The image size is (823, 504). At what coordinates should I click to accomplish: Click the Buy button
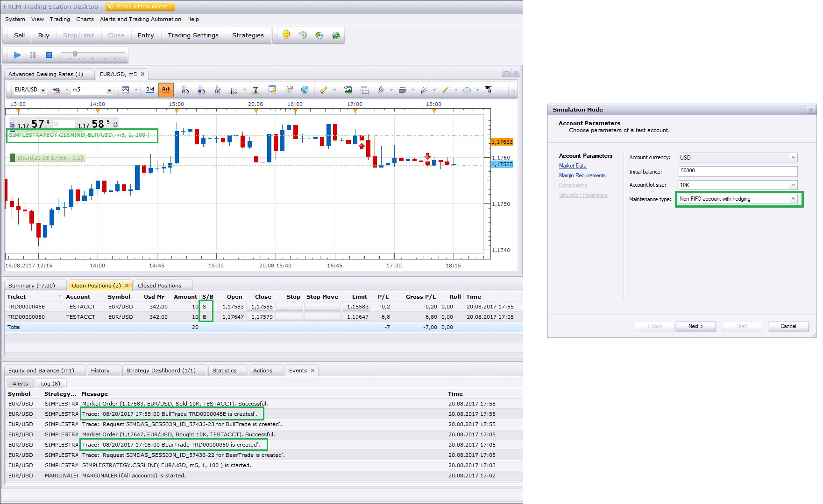(x=44, y=35)
